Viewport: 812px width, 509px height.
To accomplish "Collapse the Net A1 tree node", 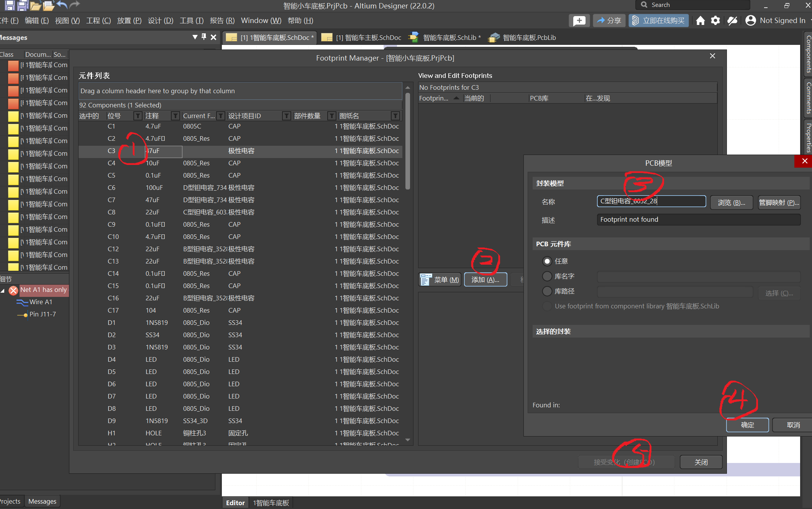I will click(3, 290).
